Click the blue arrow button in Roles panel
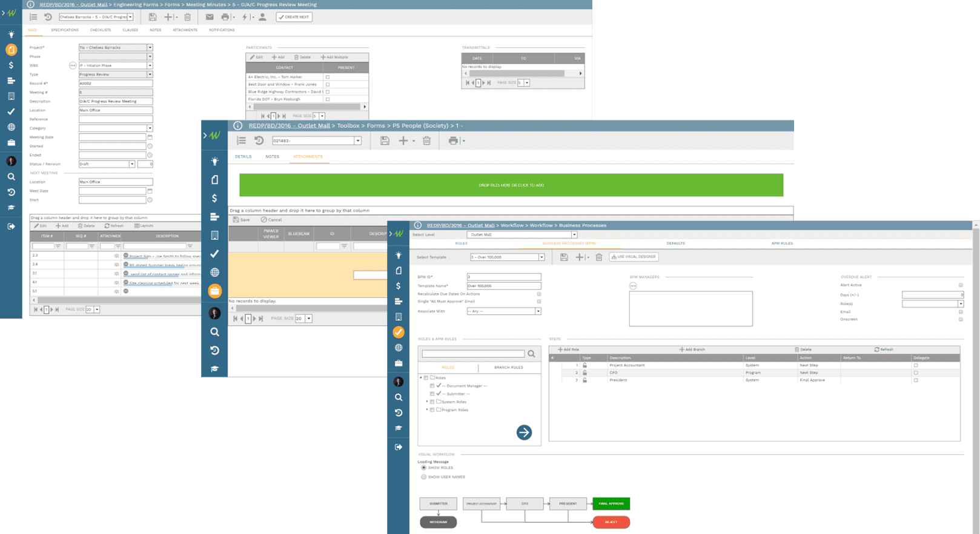Viewport: 980px width, 534px height. [x=524, y=432]
